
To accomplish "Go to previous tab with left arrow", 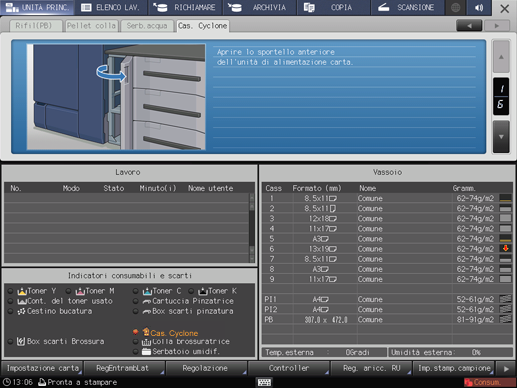I will (469, 25).
